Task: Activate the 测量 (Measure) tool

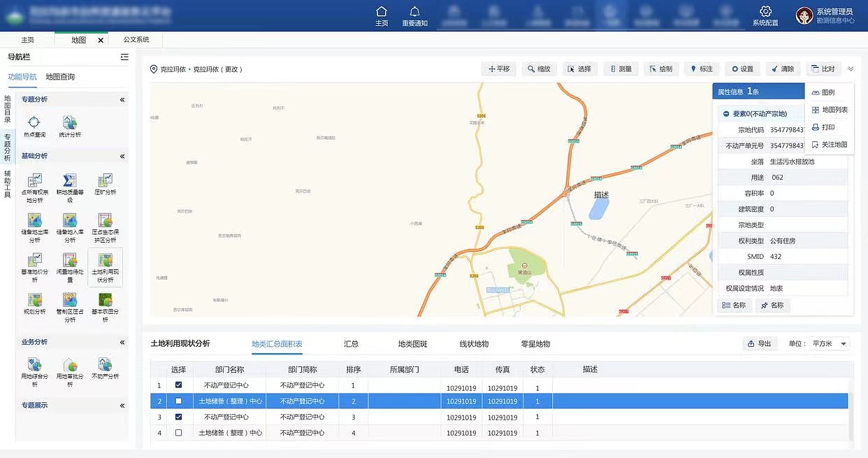Action: (x=620, y=69)
